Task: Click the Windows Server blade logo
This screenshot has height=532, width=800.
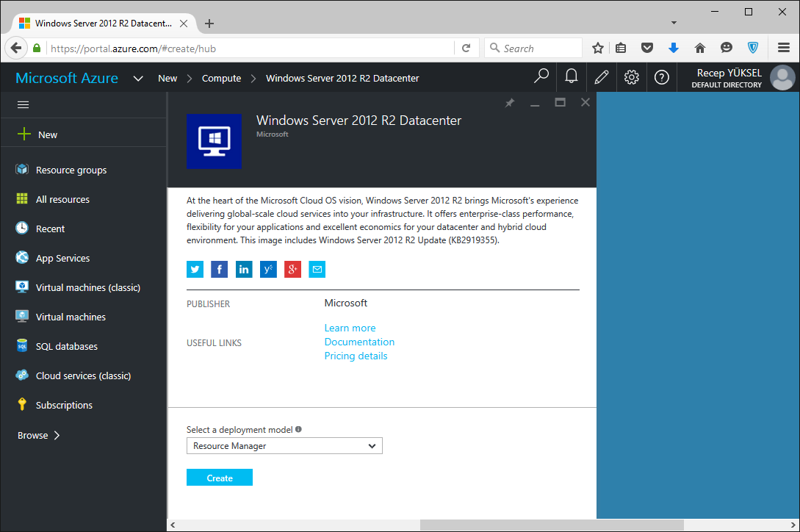Action: click(215, 141)
